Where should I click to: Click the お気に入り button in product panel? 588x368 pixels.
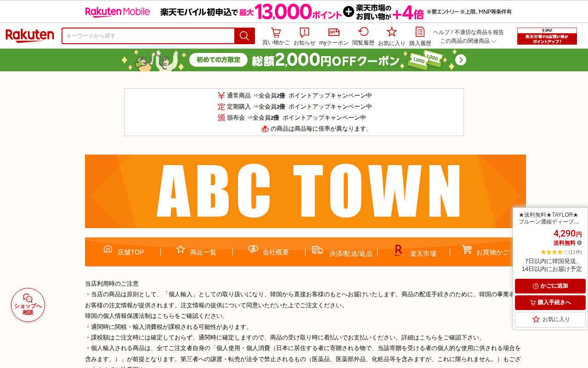tap(550, 319)
